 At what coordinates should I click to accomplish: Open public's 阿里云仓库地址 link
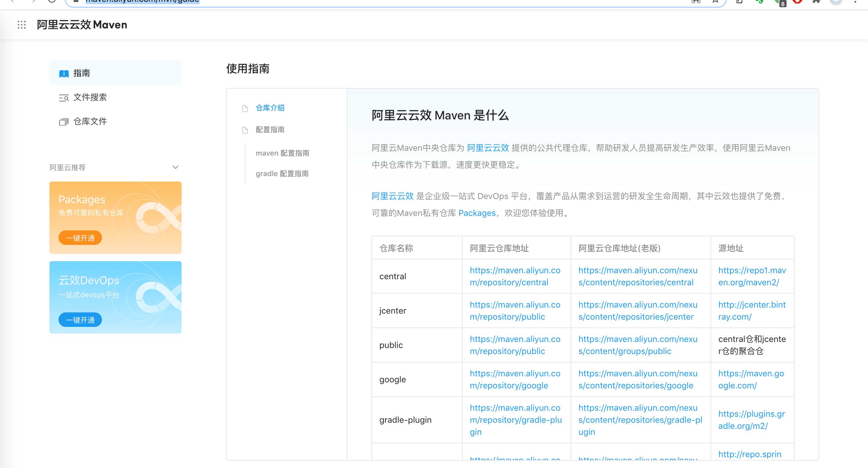click(x=515, y=345)
